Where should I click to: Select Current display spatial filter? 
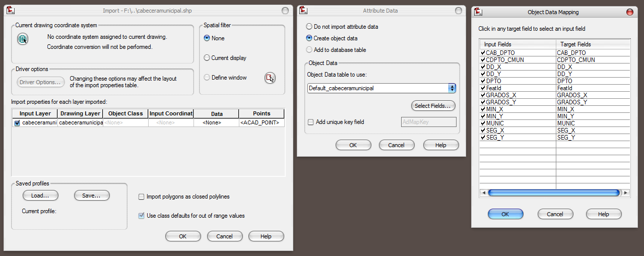(x=207, y=58)
